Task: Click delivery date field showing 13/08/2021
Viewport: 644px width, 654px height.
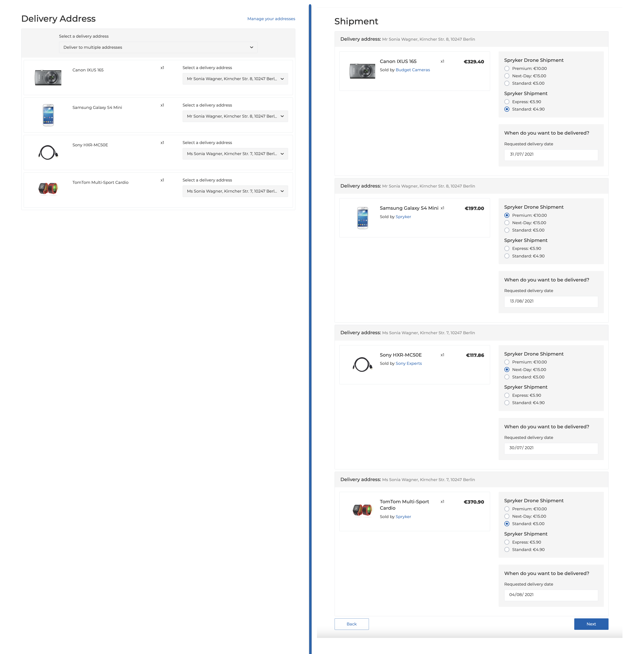Action: click(x=551, y=302)
